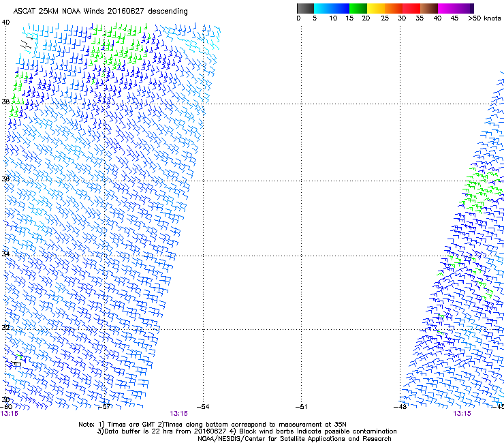504x443 pixels.
Task: Click the longitude label '-54'
Action: coord(203,407)
